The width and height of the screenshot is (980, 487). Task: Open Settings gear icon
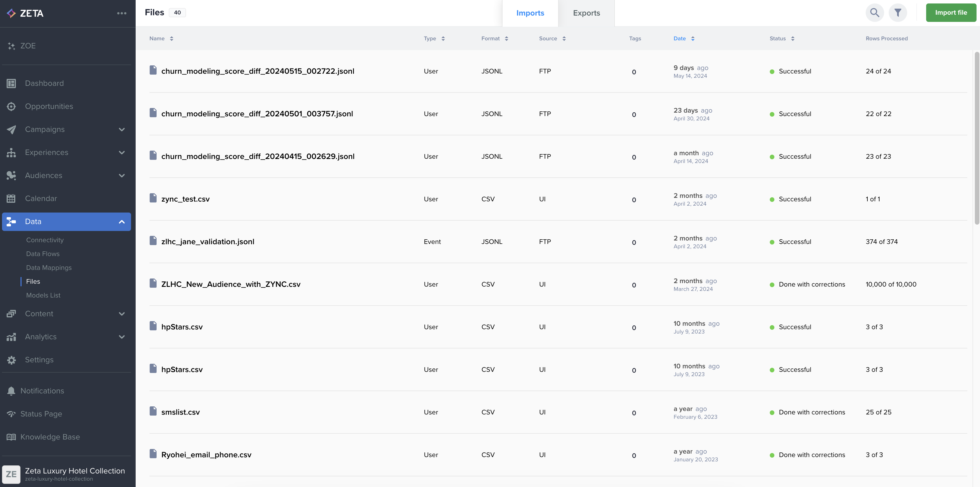click(x=12, y=360)
